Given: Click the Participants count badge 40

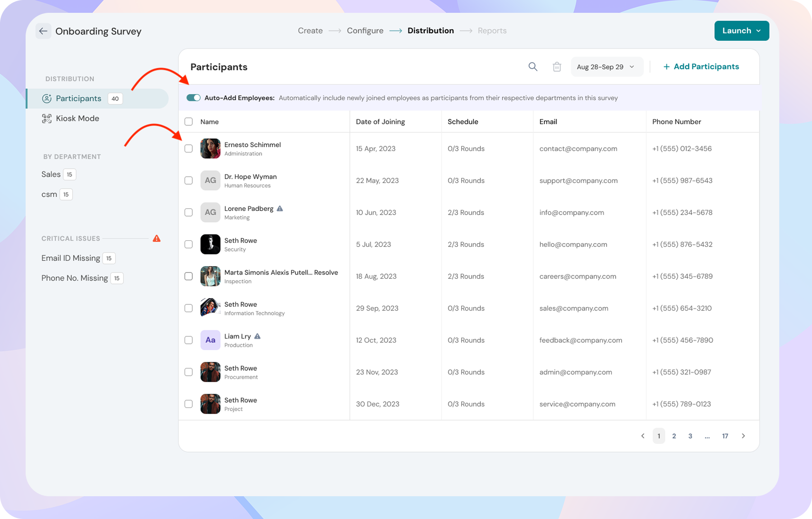Looking at the screenshot, I should tap(115, 99).
